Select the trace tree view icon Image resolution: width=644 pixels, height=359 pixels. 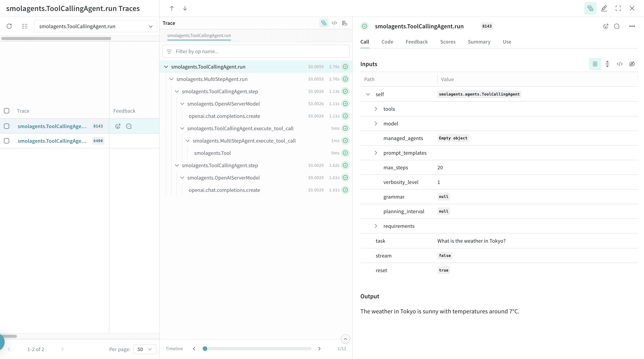(x=324, y=23)
